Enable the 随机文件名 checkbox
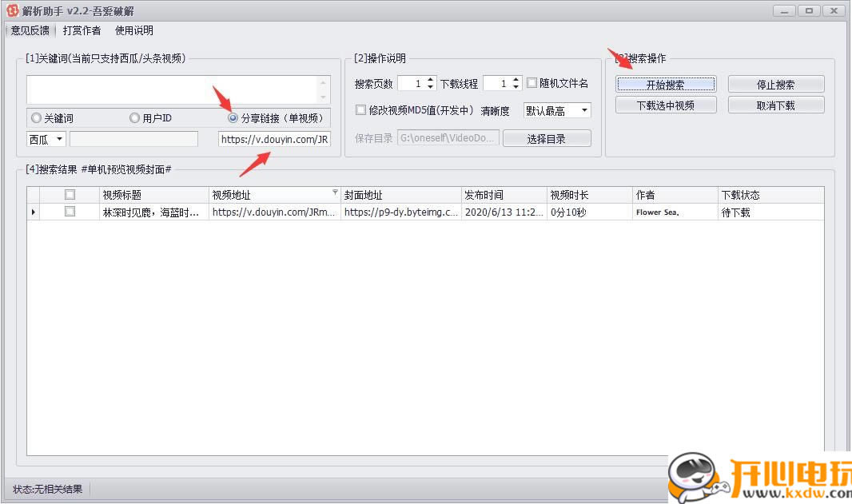 coord(532,83)
